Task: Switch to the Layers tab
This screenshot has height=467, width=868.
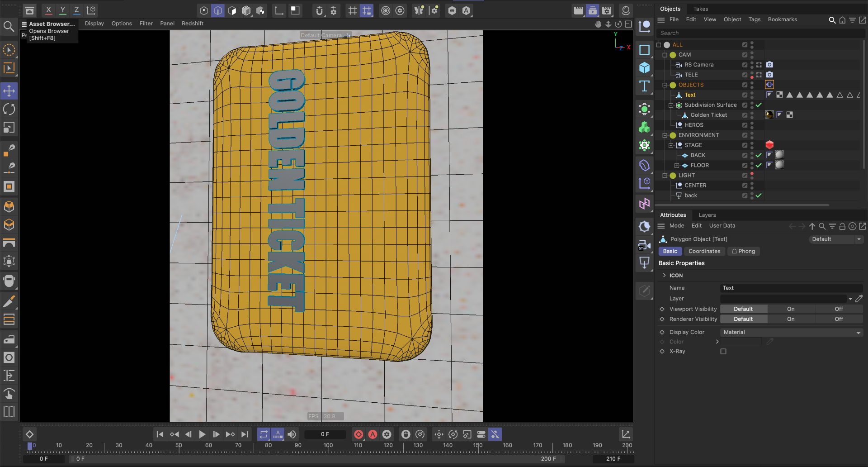Action: point(707,215)
